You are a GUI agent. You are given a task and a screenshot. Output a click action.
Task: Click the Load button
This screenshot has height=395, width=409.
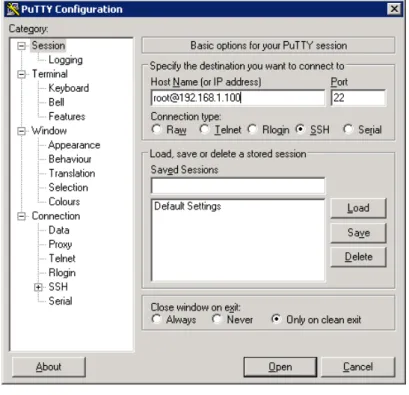pyautogui.click(x=358, y=208)
